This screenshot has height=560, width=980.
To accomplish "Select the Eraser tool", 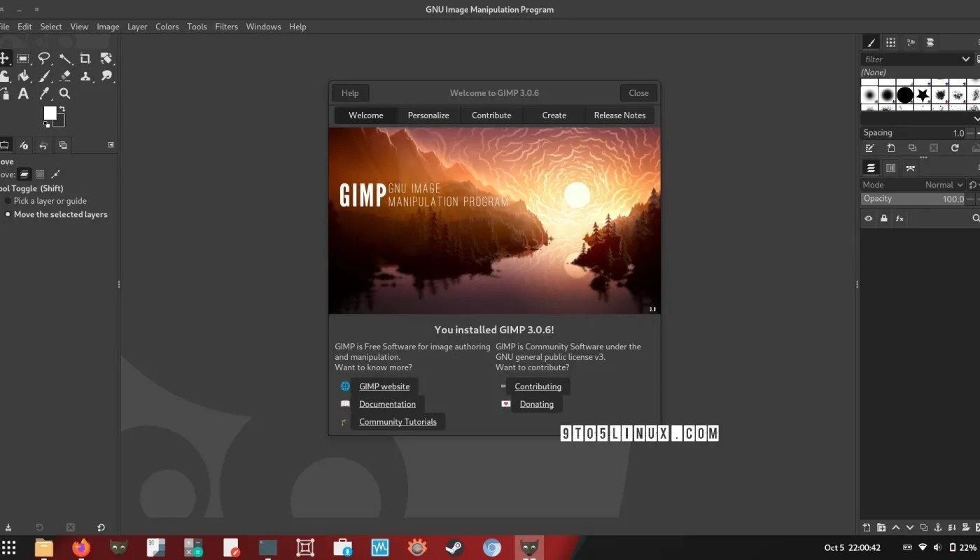I will click(65, 76).
